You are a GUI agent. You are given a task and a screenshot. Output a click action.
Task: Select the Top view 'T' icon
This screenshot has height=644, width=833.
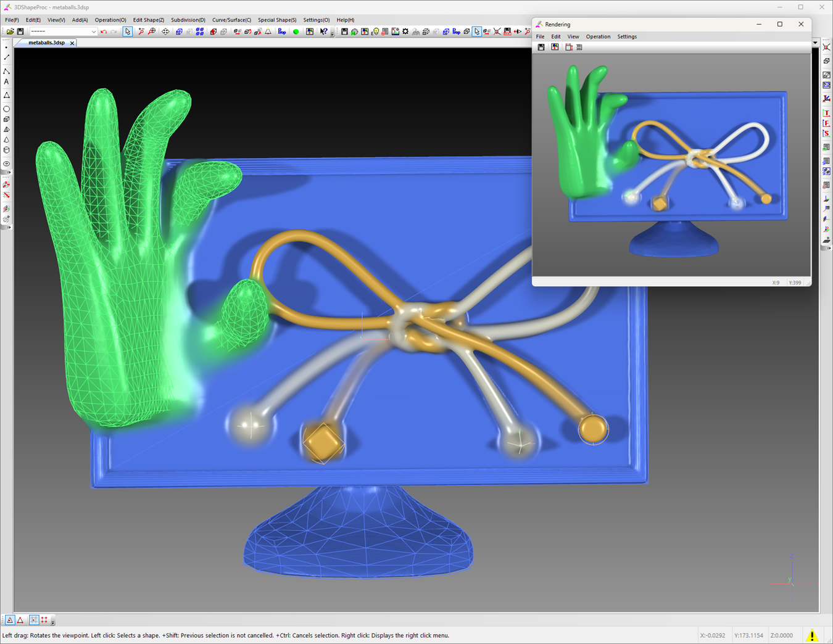[826, 113]
